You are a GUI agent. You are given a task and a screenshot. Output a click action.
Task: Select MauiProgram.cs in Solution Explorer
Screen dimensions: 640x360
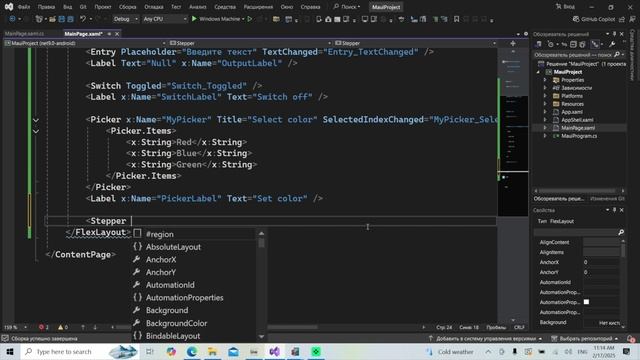[x=579, y=136]
